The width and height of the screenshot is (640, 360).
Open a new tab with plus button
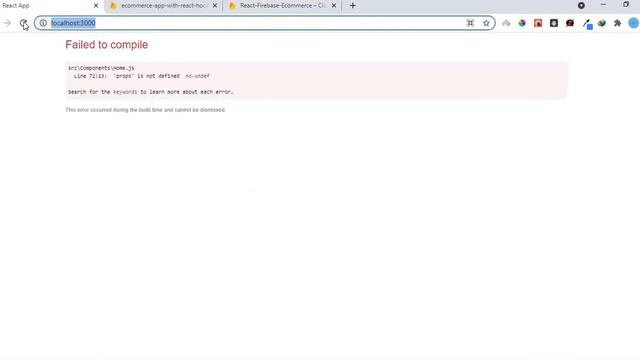pyautogui.click(x=353, y=6)
